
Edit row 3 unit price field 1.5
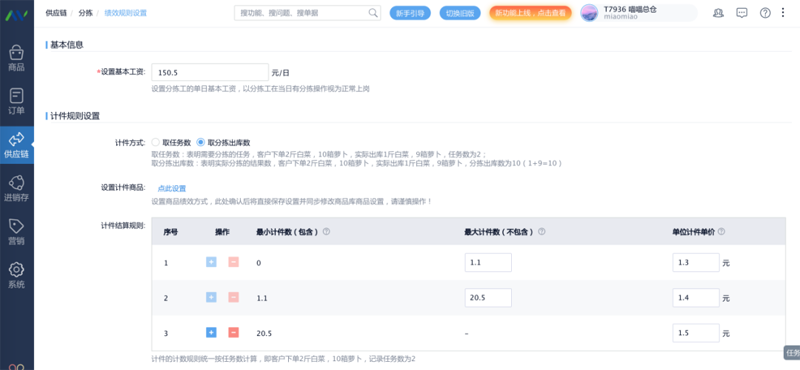(x=696, y=333)
